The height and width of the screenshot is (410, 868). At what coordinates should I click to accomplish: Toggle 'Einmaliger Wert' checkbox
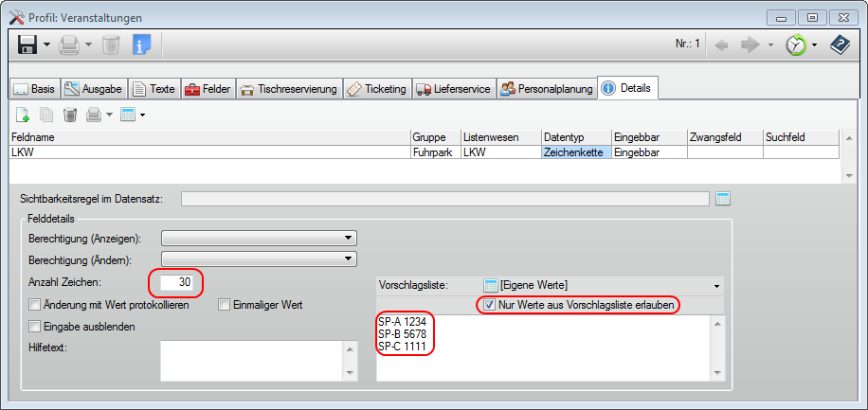click(225, 305)
